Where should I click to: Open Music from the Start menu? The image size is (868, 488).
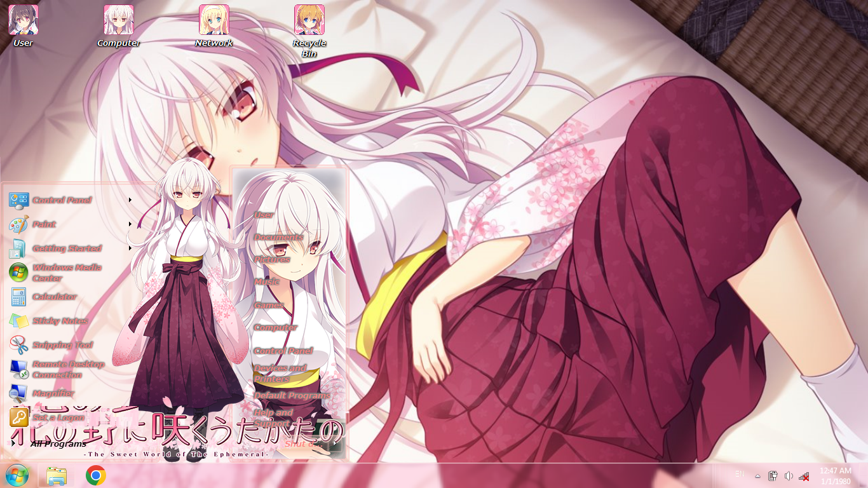(266, 281)
